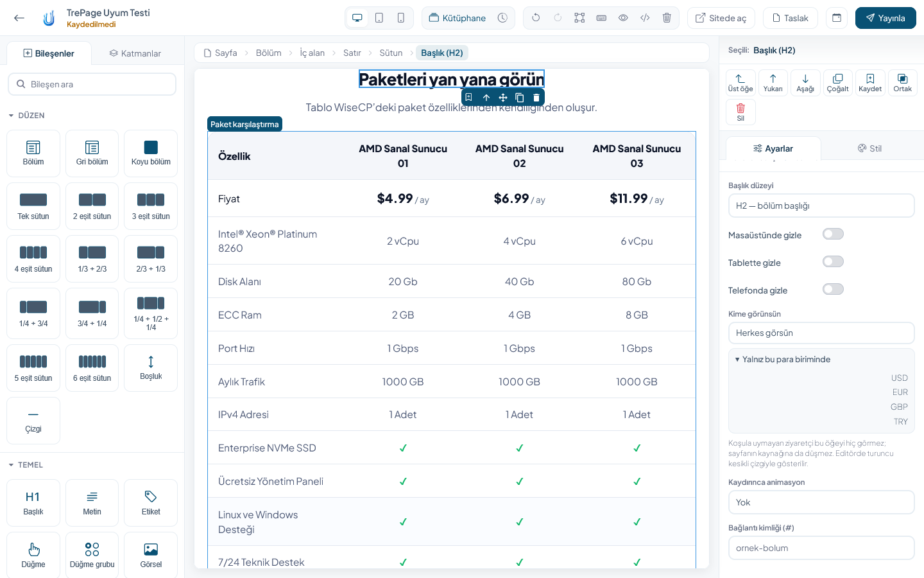Click the move handle on floating heading toolbar
The image size is (924, 578).
click(x=503, y=98)
